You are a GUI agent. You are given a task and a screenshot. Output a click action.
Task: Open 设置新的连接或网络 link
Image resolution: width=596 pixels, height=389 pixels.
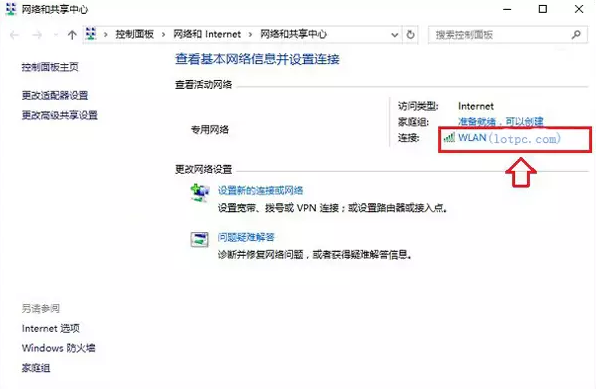(x=260, y=190)
